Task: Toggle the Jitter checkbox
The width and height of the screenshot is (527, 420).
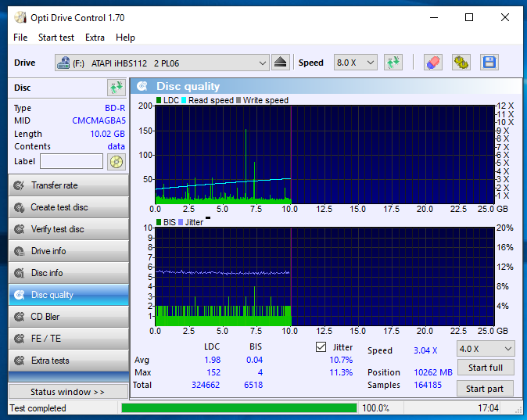Action: coord(321,347)
